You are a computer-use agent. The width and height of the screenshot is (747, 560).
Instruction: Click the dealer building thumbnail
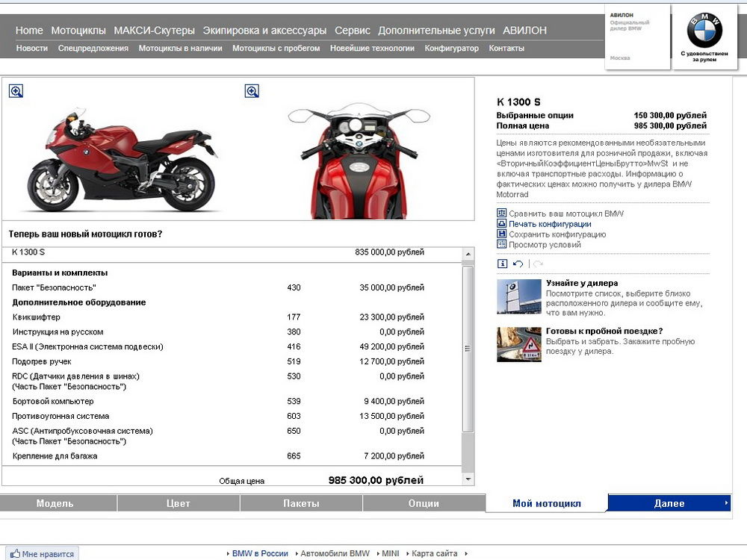click(x=519, y=296)
